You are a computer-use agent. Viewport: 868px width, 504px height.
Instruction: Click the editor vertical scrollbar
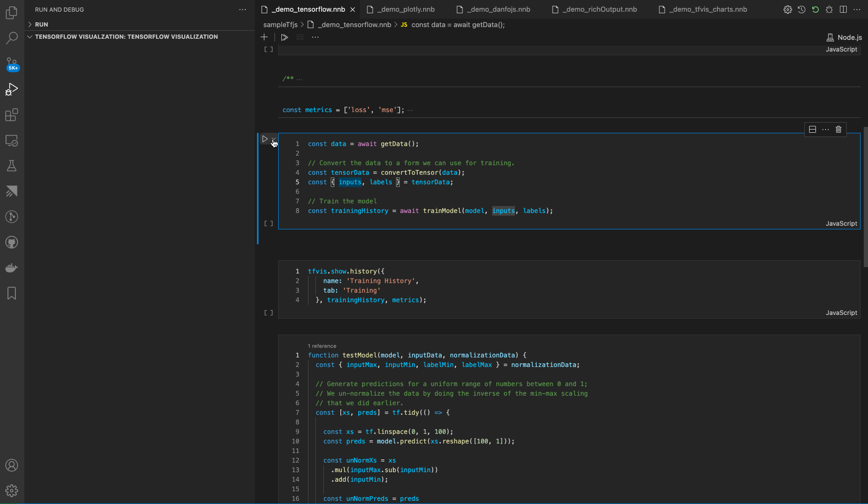click(865, 197)
